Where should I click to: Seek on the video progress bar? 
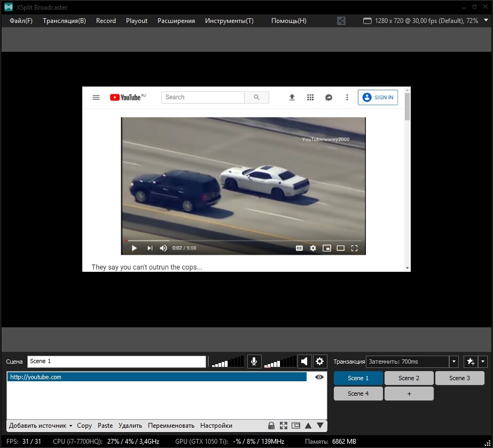click(244, 241)
